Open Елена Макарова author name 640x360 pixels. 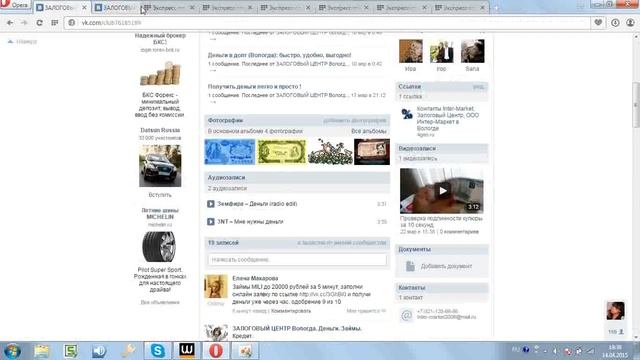click(x=255, y=278)
